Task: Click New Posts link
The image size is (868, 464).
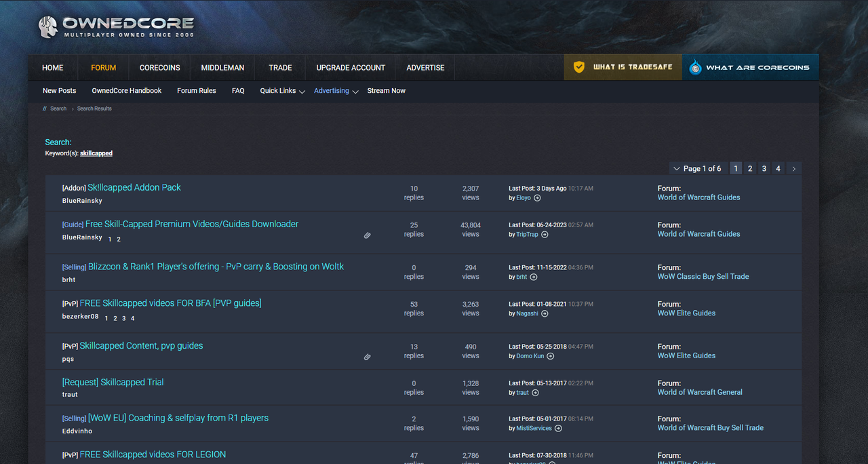Action: pyautogui.click(x=60, y=91)
